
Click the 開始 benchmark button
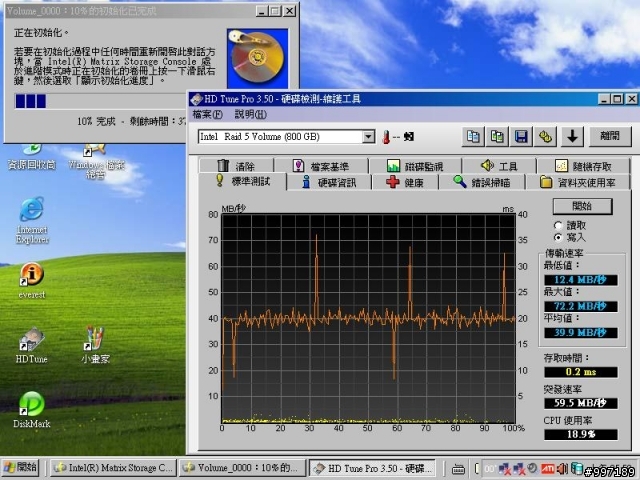point(582,206)
